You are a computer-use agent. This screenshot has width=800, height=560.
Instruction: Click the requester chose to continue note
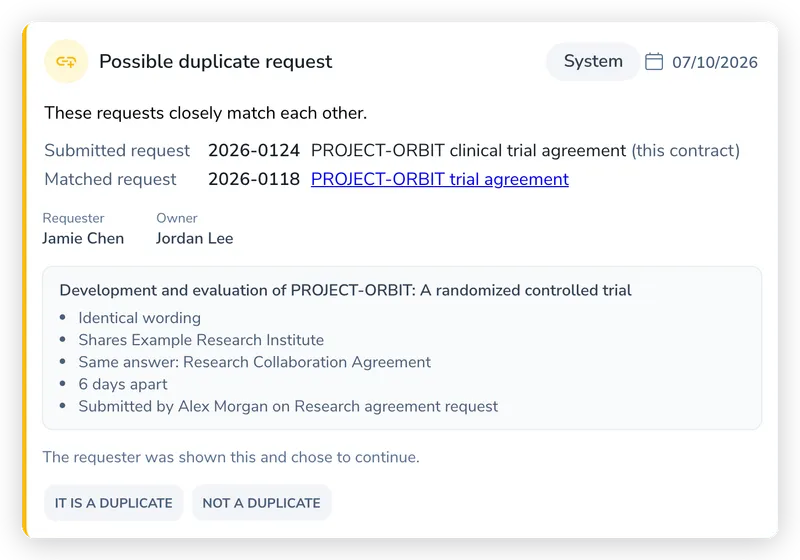click(x=231, y=457)
